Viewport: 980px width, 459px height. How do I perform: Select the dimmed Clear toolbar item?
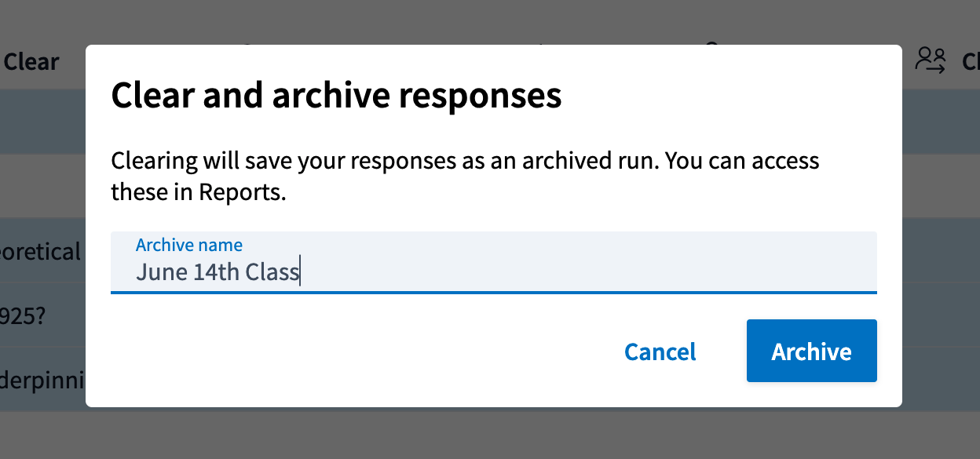(31, 61)
